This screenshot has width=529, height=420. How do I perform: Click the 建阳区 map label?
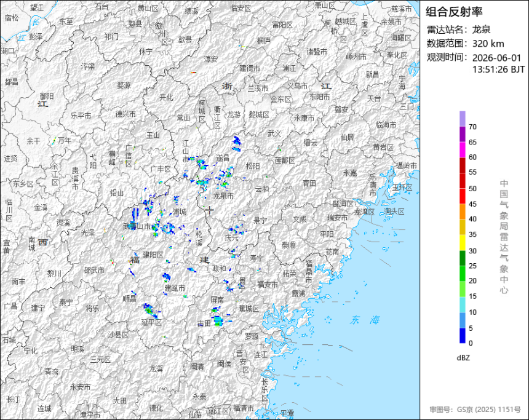[x=153, y=255]
